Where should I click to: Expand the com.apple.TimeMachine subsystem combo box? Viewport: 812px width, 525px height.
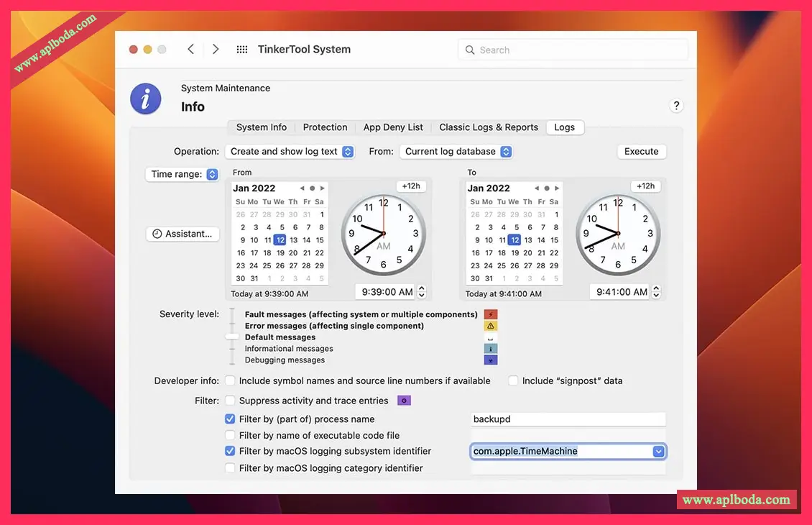point(658,452)
